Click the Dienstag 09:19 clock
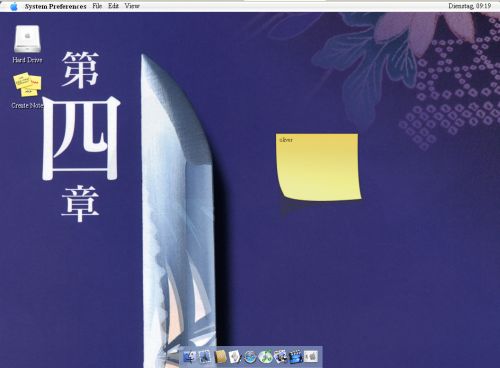The height and width of the screenshot is (368, 500). point(469,6)
